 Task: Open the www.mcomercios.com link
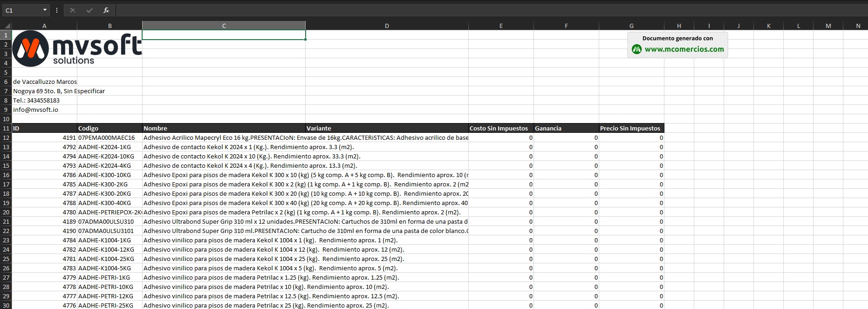[x=684, y=49]
